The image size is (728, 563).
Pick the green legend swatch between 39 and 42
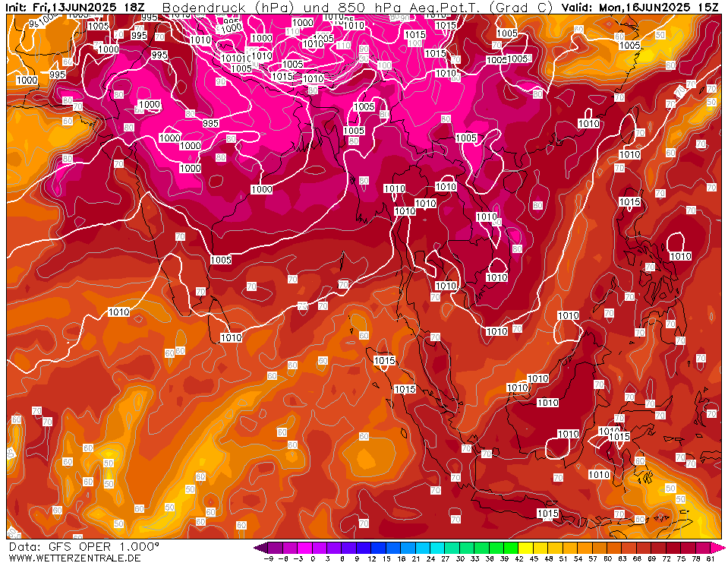click(511, 547)
